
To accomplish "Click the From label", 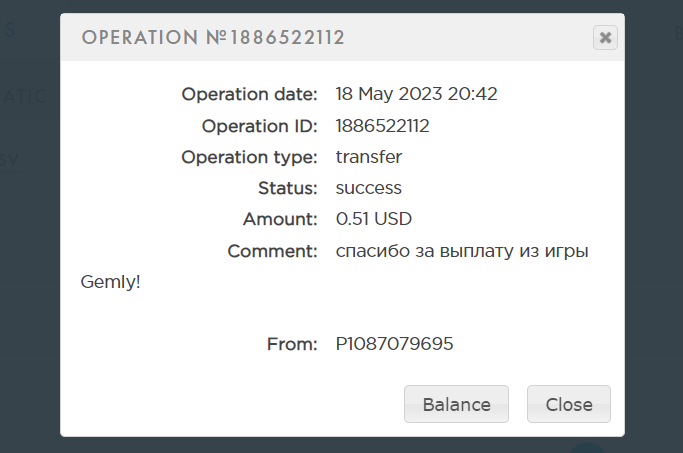I will (292, 344).
